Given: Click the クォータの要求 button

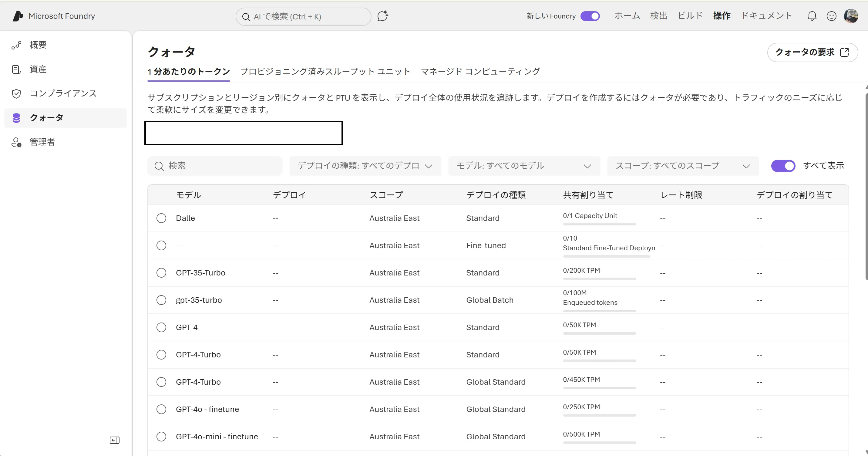Looking at the screenshot, I should (x=812, y=52).
